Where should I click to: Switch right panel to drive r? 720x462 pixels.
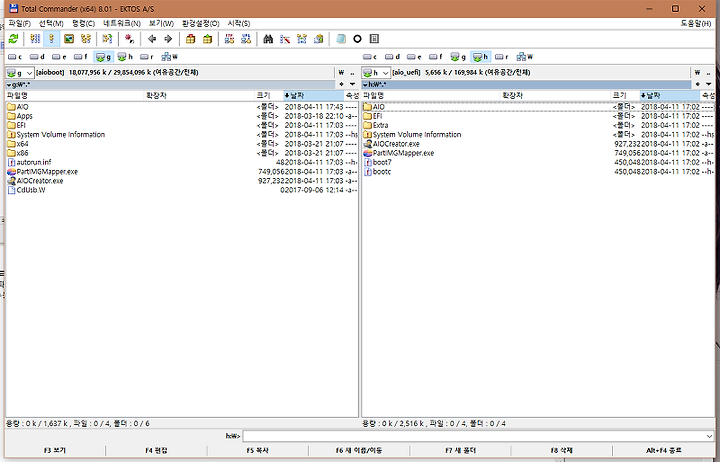(502, 57)
